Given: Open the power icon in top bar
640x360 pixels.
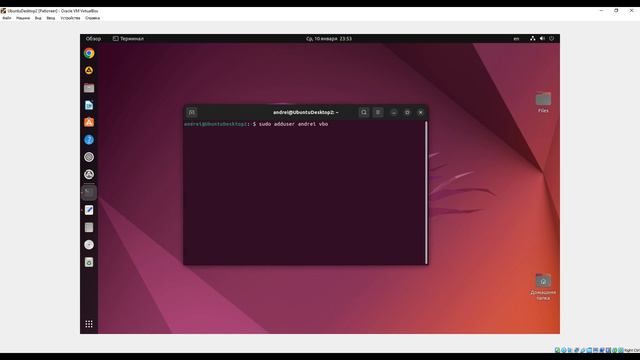Looking at the screenshot, I should tap(551, 38).
